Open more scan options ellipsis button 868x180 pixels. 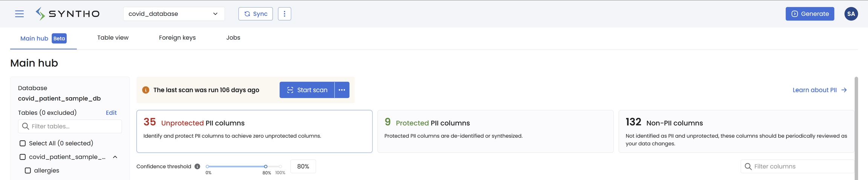pos(342,90)
